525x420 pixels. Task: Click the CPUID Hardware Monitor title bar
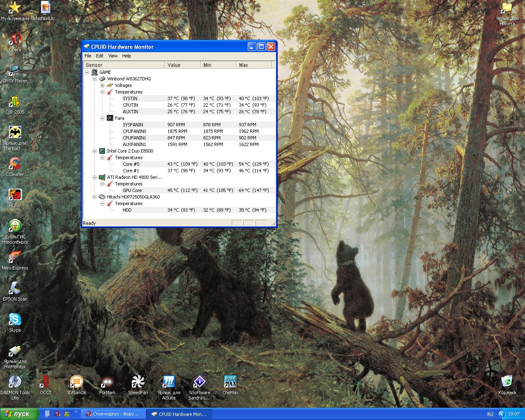pyautogui.click(x=164, y=47)
